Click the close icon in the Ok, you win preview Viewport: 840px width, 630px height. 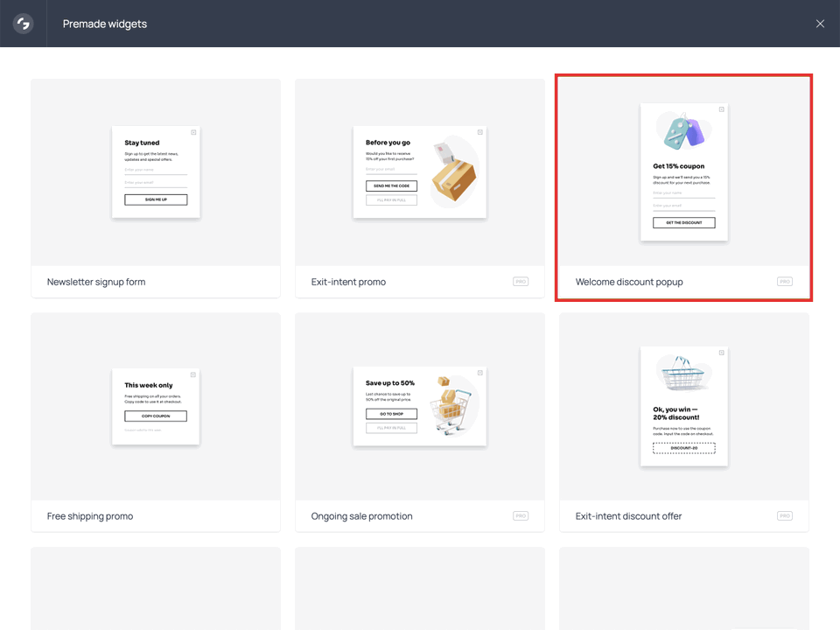721,352
